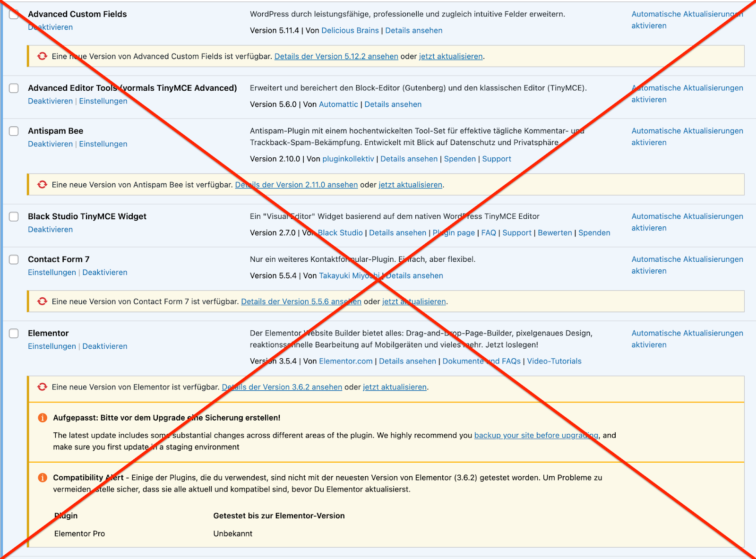Viewport: 756px width, 559px height.
Task: Click update icon in Contact Form 7 notice
Action: tap(42, 301)
